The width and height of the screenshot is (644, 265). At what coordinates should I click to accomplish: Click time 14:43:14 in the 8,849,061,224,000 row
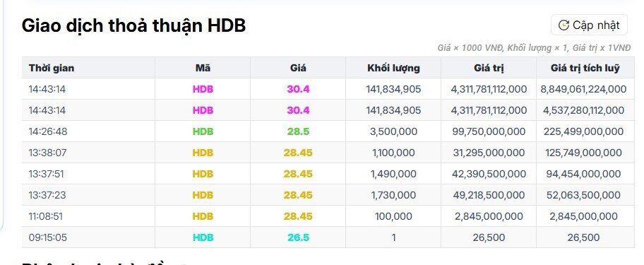point(47,89)
